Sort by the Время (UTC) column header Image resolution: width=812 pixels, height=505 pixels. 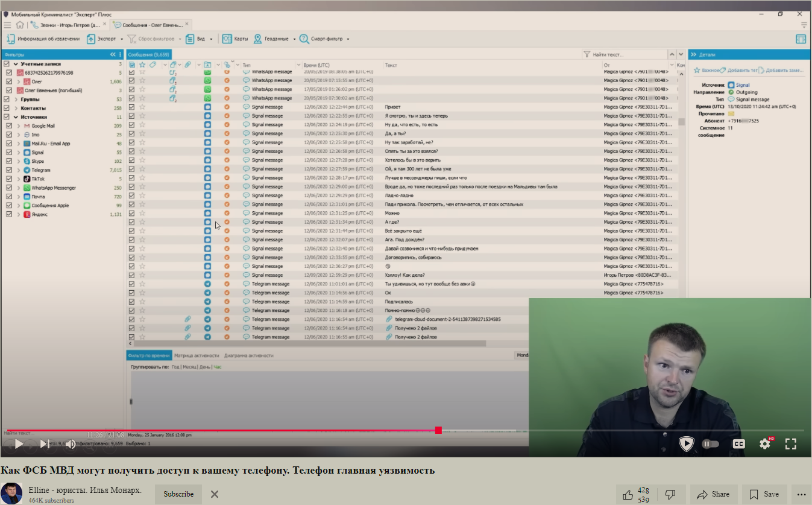pyautogui.click(x=316, y=65)
